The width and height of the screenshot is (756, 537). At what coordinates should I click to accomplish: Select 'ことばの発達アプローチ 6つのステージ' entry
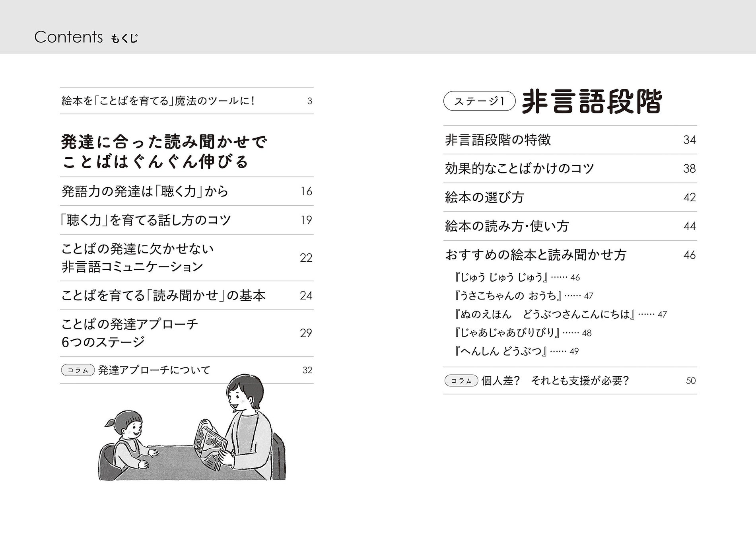(x=130, y=333)
